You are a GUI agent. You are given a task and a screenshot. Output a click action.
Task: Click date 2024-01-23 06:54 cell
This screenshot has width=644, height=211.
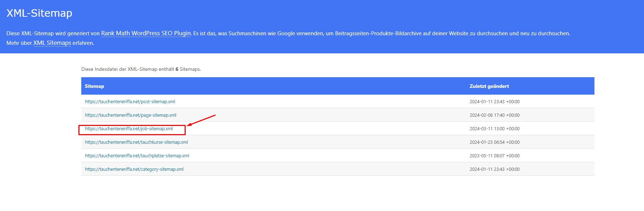[494, 142]
